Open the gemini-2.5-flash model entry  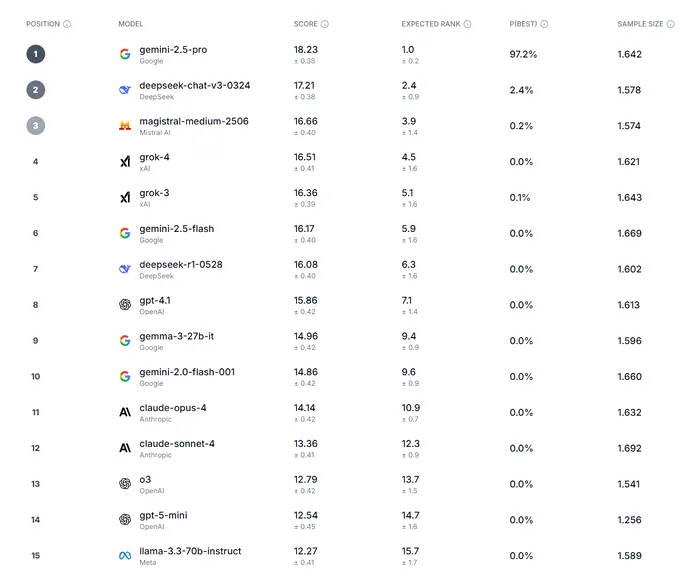coord(177,229)
